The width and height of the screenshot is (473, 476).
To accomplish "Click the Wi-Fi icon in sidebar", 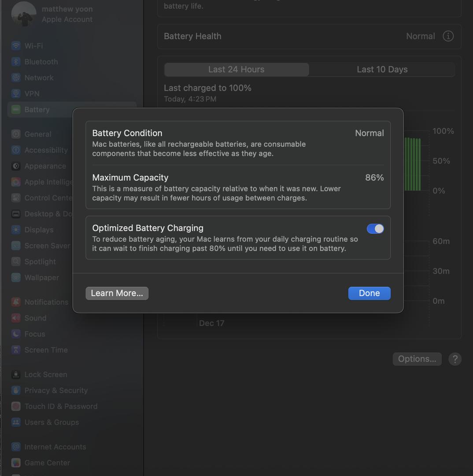I will coord(16,46).
